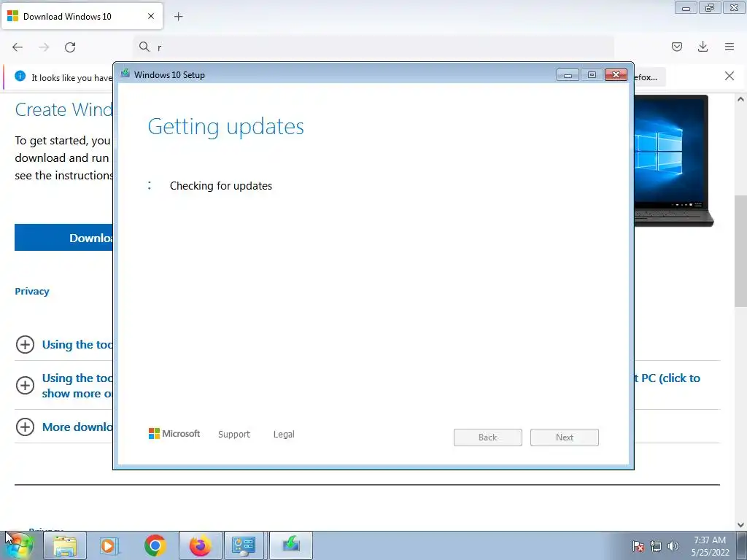Click the taskbar clock showing 7:37 AM

[x=710, y=545]
